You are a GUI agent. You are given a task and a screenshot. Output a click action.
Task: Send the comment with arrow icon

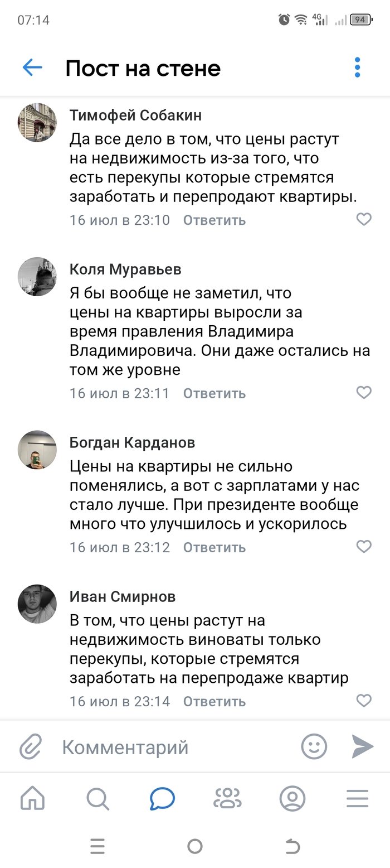coord(362,746)
